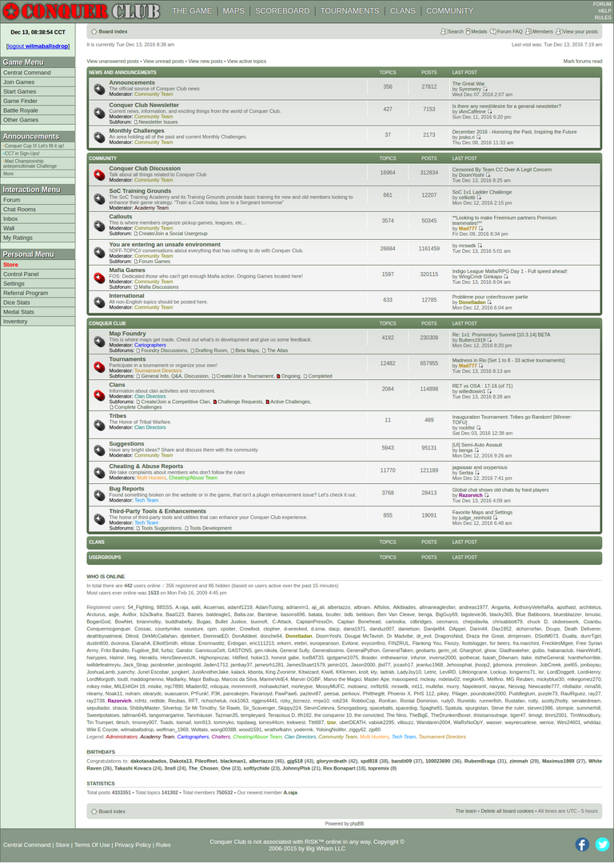This screenshot has height=868, width=614.
Task: Click the International forum status icon
Action: [100, 302]
